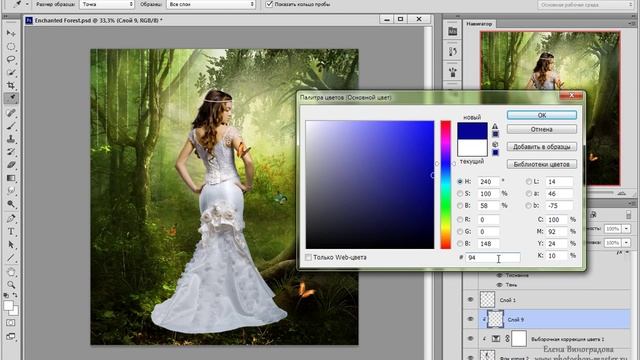This screenshot has height=360, width=640.
Task: Select the L lightness radio button
Action: 529,181
